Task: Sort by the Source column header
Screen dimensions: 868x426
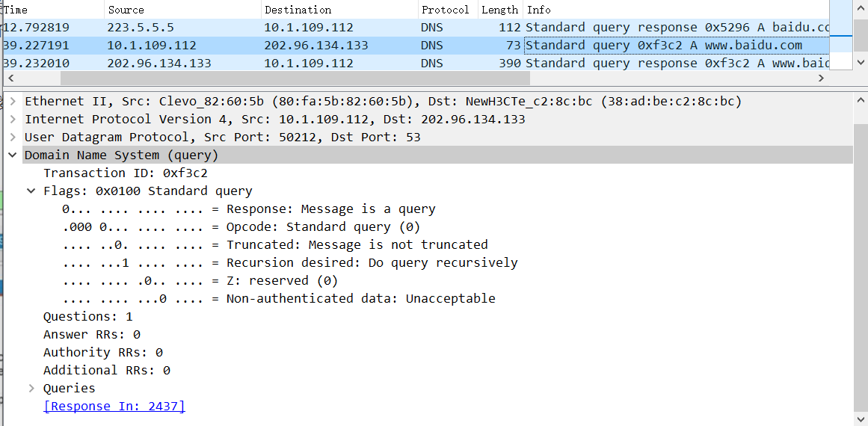Action: tap(182, 10)
